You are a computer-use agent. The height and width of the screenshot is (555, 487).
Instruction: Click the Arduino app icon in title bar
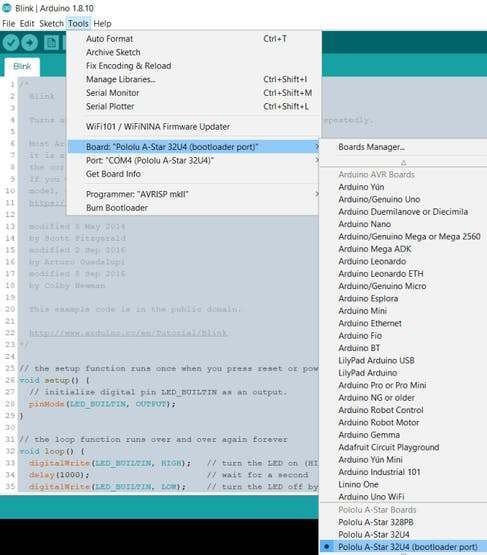(7, 8)
